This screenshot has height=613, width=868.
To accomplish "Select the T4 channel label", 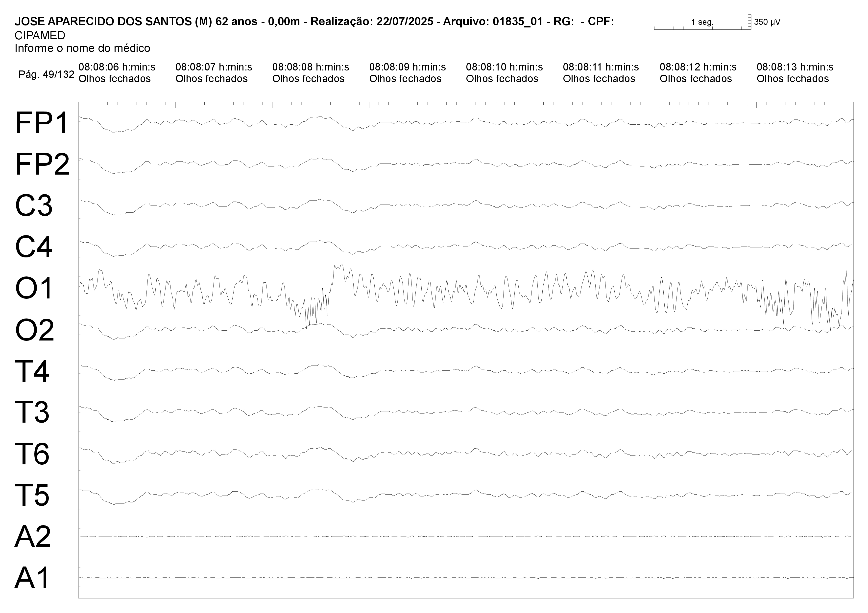I will [x=32, y=371].
